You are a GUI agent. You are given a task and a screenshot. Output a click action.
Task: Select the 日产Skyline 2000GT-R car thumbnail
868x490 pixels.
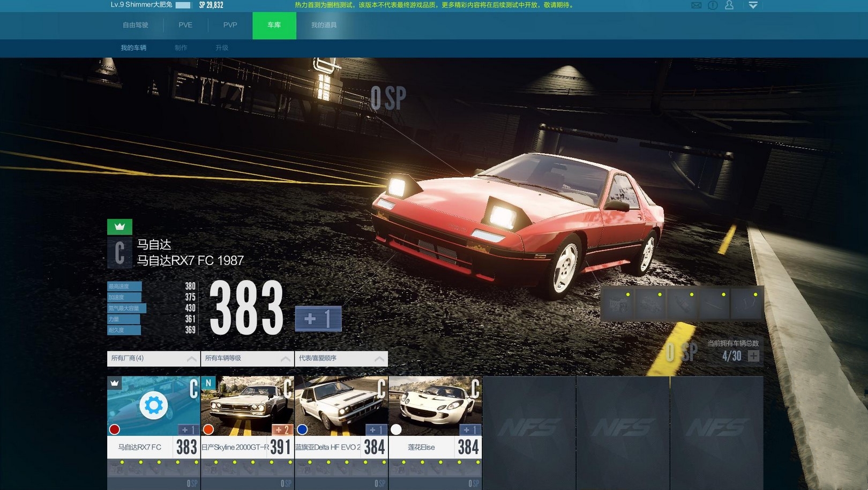coord(248,405)
